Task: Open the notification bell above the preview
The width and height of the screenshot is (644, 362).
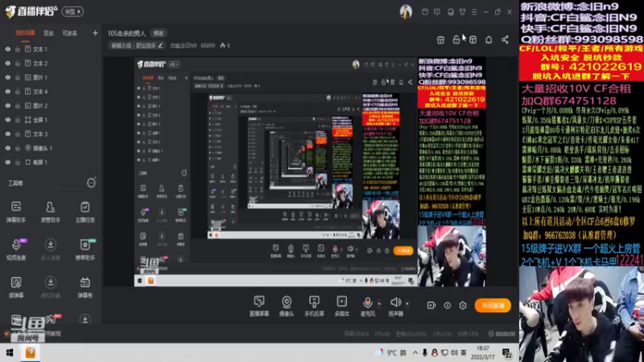Action: [x=489, y=39]
